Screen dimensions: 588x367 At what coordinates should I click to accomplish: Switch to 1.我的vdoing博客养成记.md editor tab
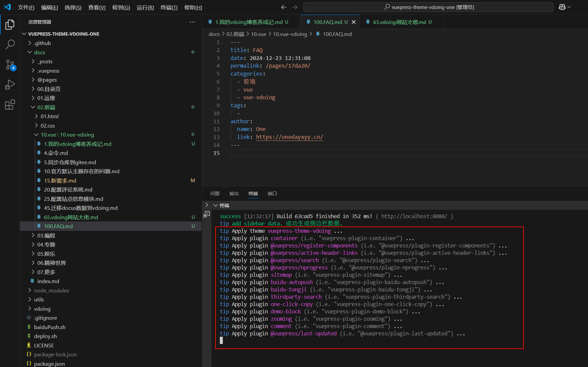[x=251, y=22]
